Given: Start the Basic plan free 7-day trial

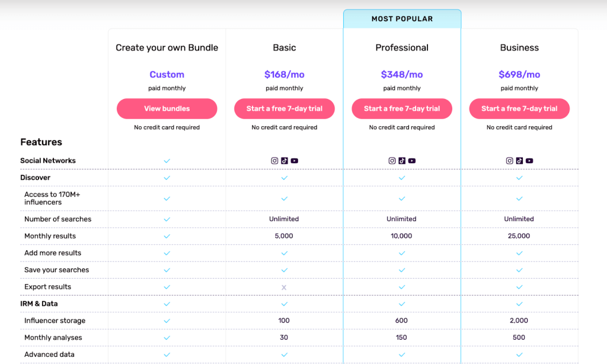Looking at the screenshot, I should tap(285, 108).
